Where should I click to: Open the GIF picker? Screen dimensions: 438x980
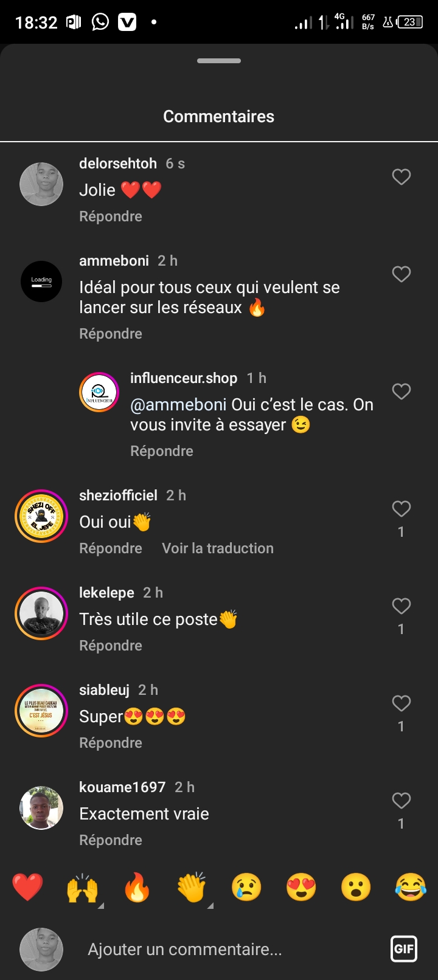404,948
